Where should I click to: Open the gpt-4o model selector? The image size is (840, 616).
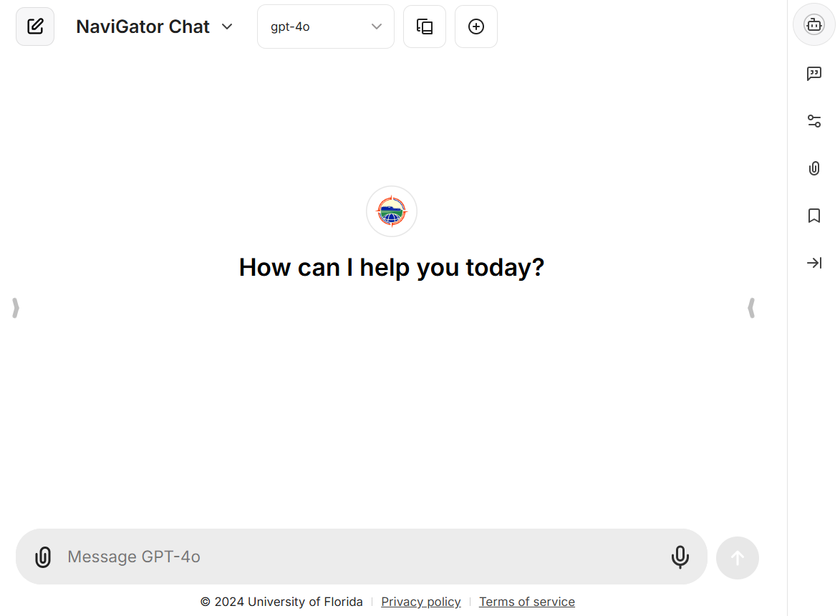pyautogui.click(x=326, y=27)
